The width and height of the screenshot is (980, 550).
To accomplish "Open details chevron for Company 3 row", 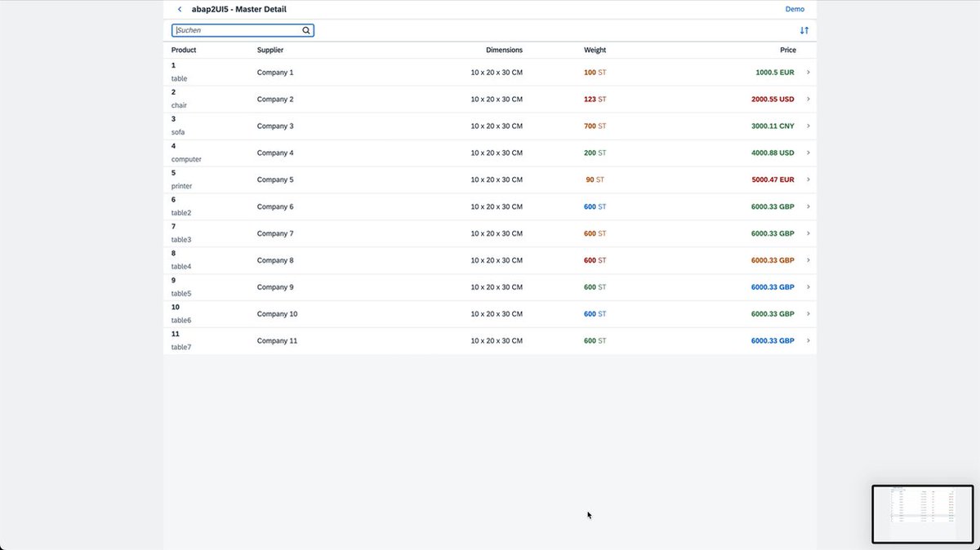I will (x=808, y=126).
